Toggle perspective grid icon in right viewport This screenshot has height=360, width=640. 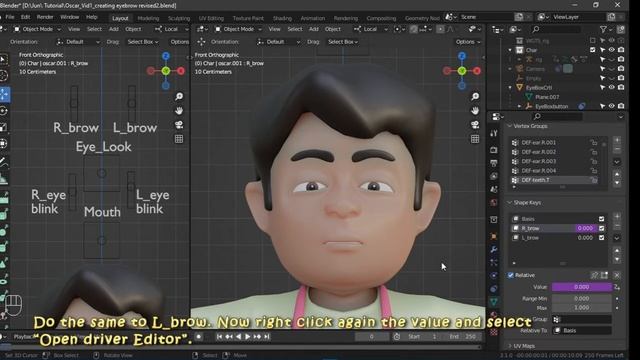(x=475, y=139)
